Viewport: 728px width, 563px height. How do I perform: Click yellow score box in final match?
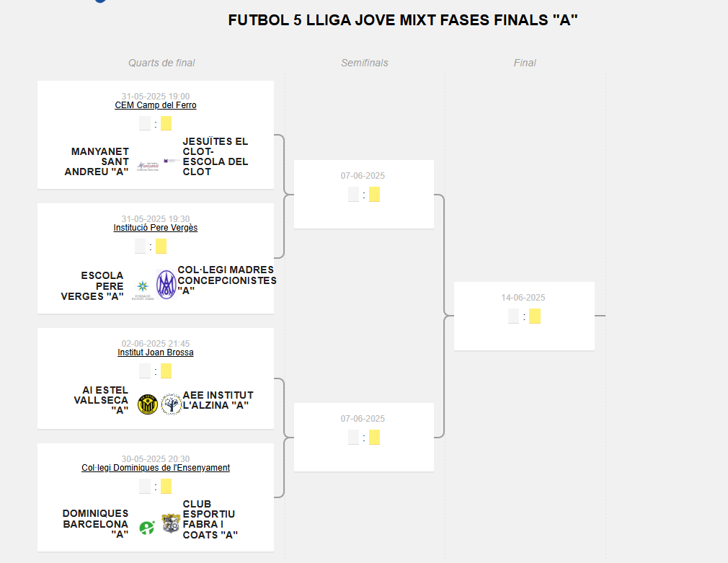[x=535, y=316]
